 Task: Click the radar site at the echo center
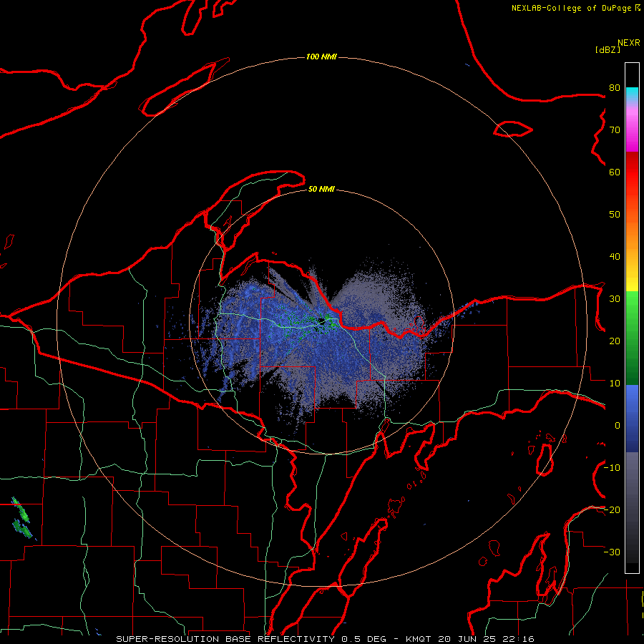[321, 322]
